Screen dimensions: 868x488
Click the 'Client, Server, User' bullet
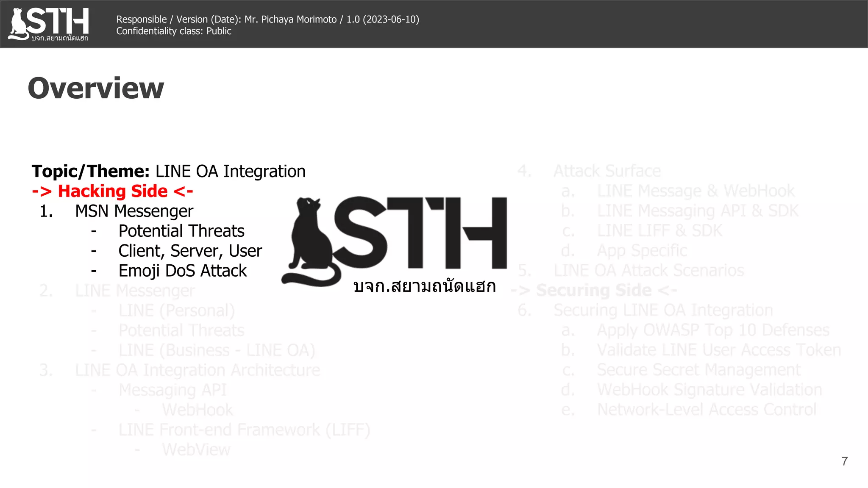(190, 251)
